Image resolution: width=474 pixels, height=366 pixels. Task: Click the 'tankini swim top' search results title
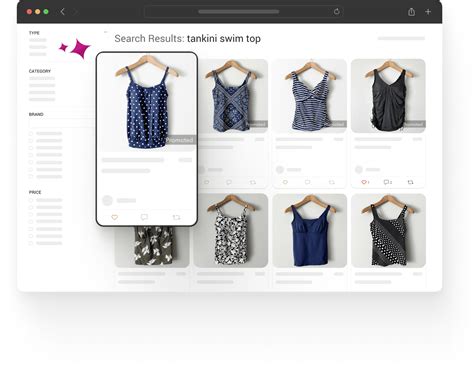point(224,39)
